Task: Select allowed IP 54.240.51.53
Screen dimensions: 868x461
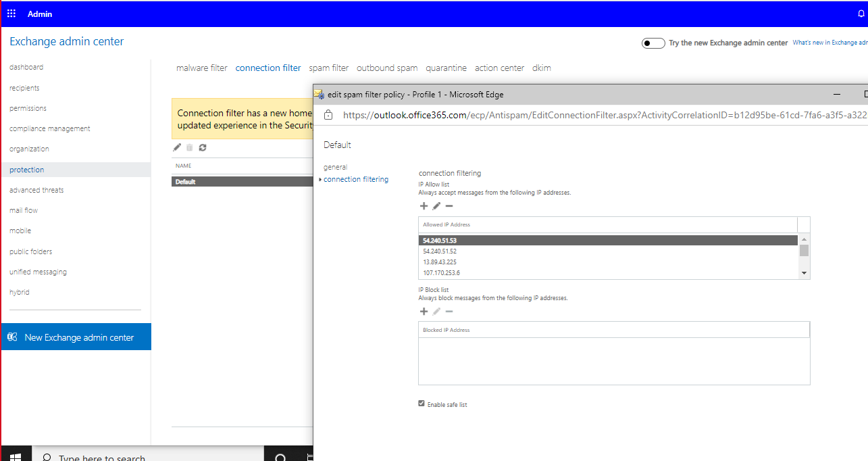Action: [x=608, y=240]
